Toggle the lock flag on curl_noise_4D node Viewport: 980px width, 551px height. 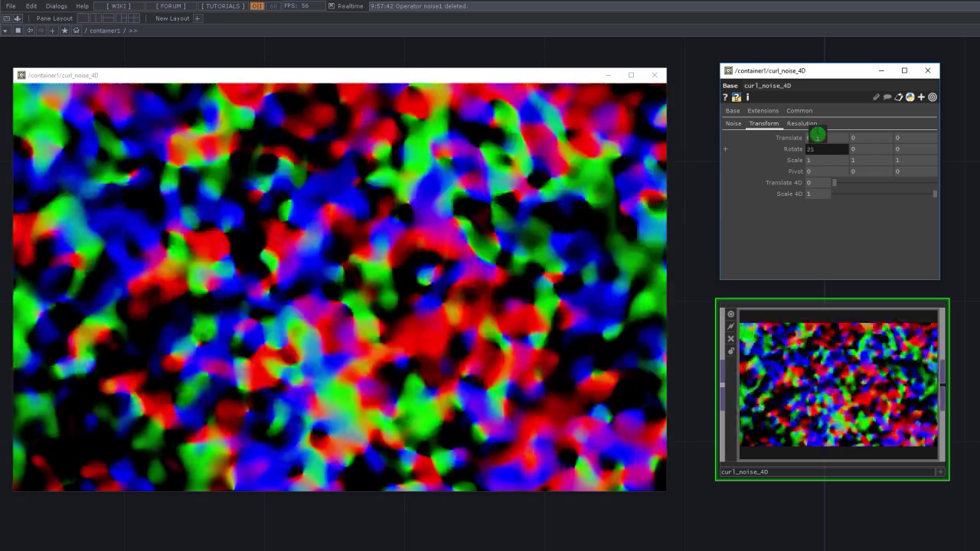point(730,351)
